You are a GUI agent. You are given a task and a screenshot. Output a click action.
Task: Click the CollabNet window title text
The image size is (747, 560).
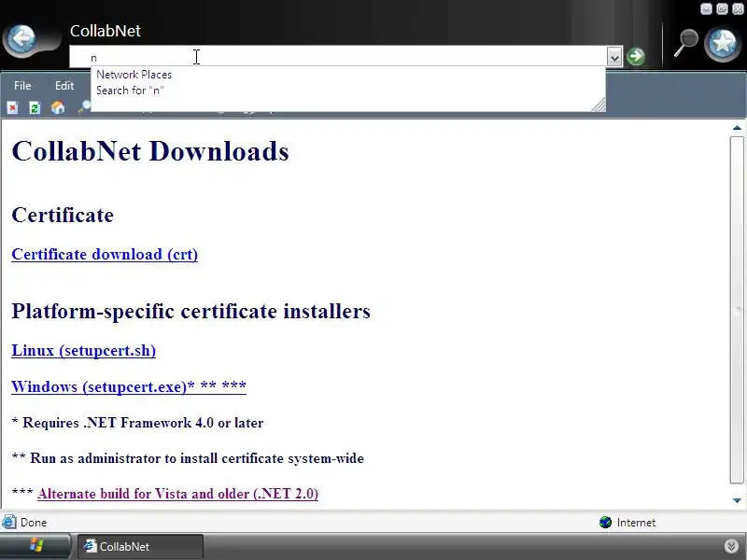click(x=106, y=31)
